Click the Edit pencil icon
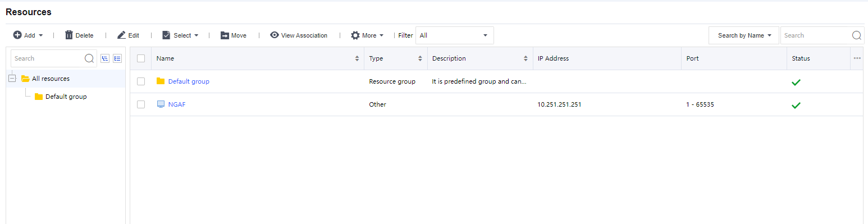This screenshot has width=868, height=224. point(121,35)
